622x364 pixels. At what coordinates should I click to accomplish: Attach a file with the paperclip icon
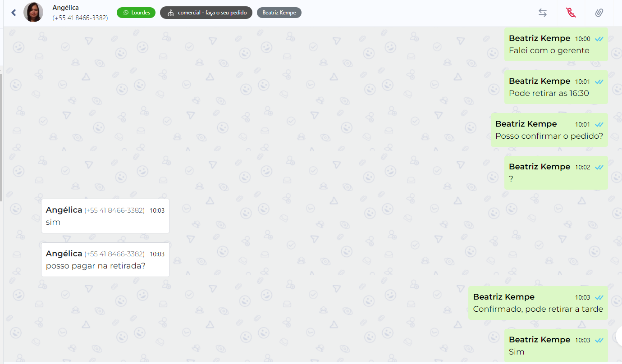click(599, 13)
